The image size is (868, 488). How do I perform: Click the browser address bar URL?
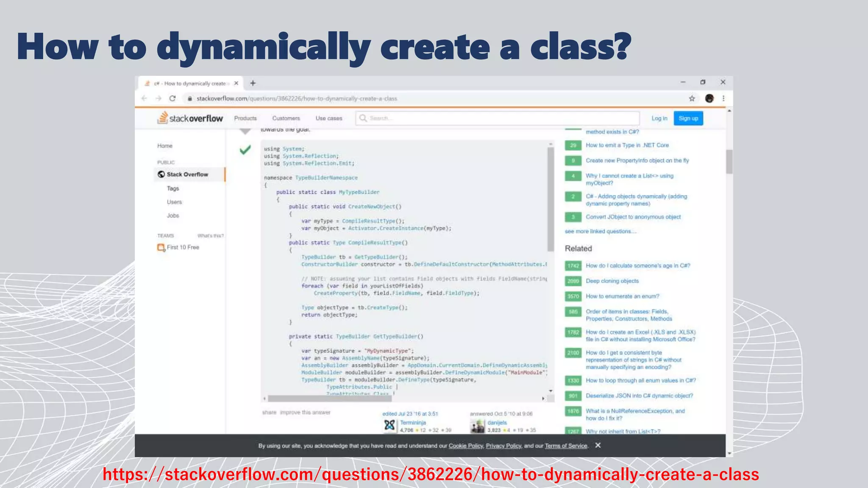pyautogui.click(x=297, y=98)
